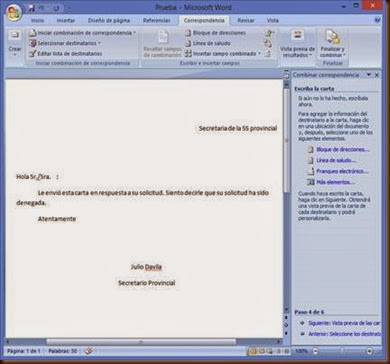
Task: Open the Iniciar combinación de correspondencia dropdown
Action: (134, 33)
